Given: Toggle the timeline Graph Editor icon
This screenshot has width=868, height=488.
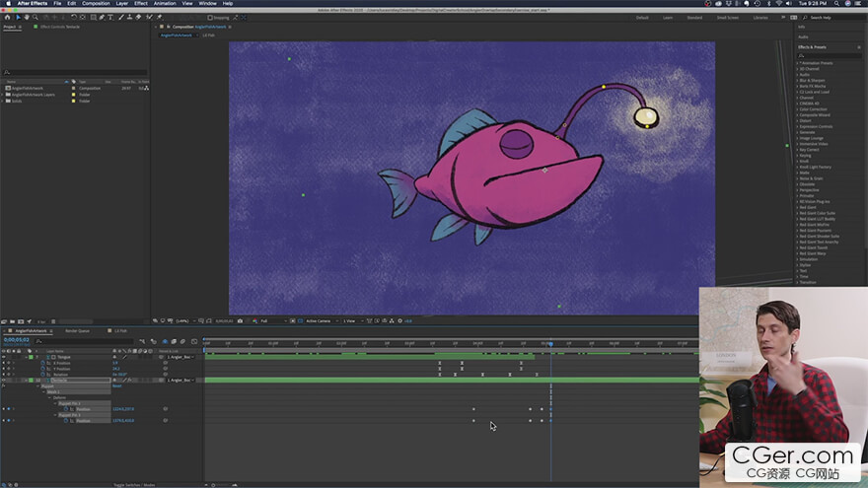Looking at the screenshot, I should (x=194, y=341).
